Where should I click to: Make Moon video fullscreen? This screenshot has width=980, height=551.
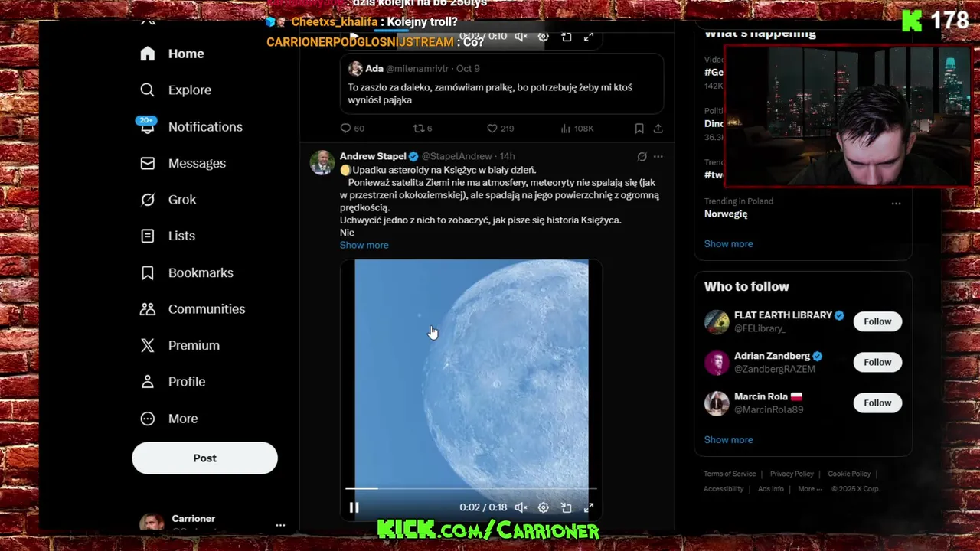tap(588, 507)
